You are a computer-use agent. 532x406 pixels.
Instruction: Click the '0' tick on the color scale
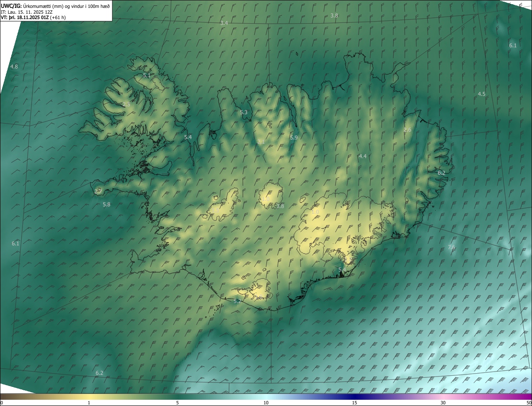2,403
